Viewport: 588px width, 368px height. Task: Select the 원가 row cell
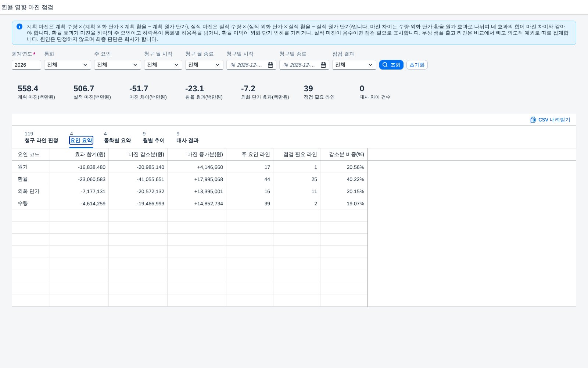pos(31,167)
